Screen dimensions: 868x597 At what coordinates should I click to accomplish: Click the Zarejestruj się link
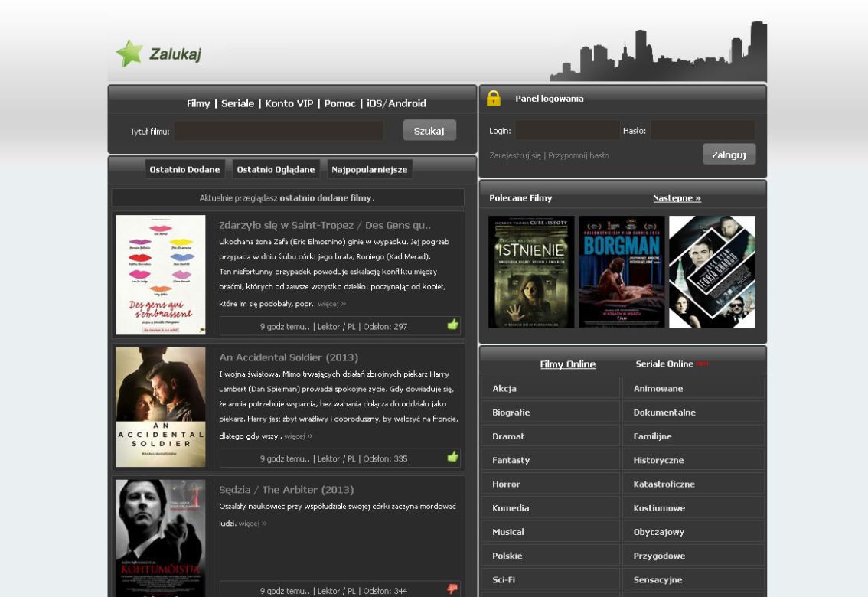(515, 155)
